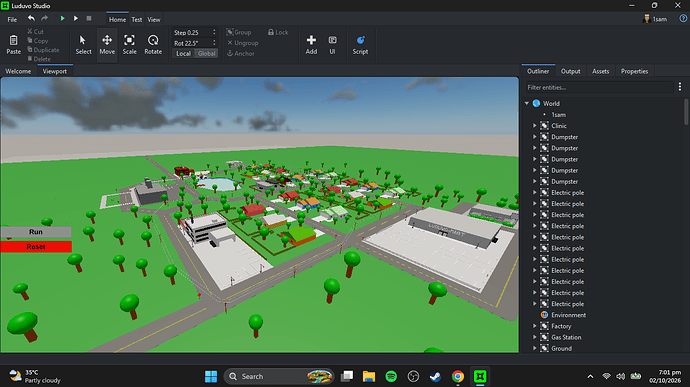Open the help question mark icon
Viewport: 690px width, 387px height.
click(x=683, y=18)
